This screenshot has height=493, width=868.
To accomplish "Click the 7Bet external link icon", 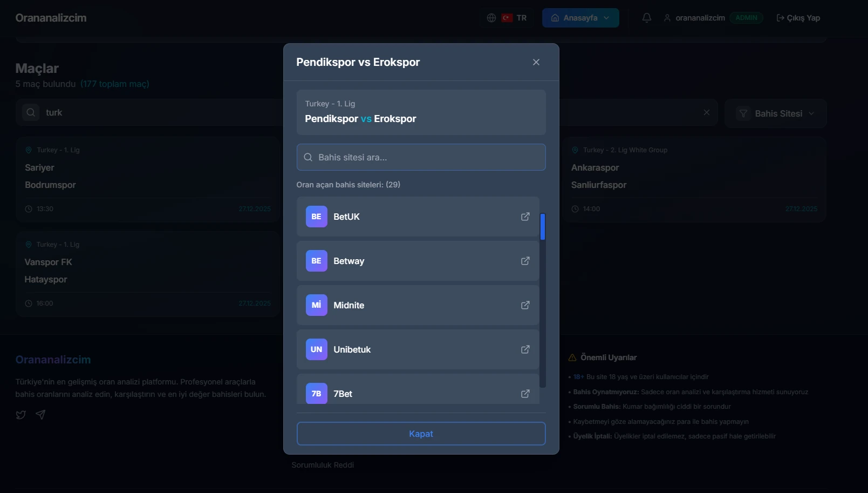I will coord(525,394).
